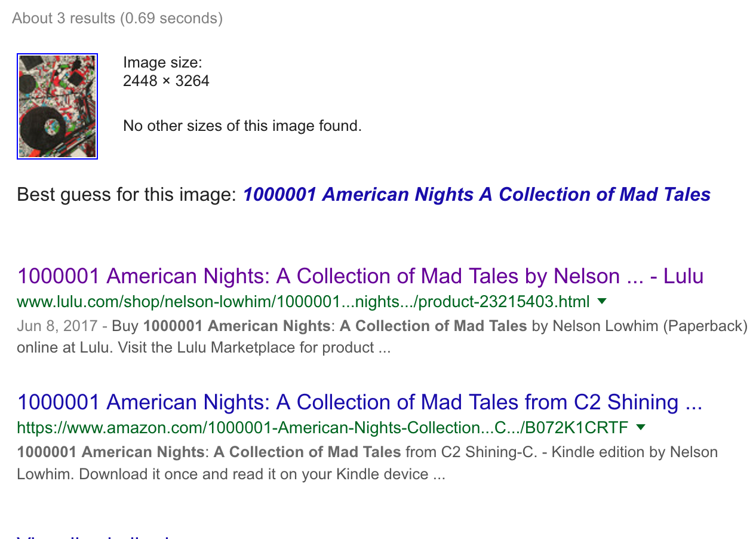
Task: Click the abstract artwork thumbnail image
Action: [57, 106]
